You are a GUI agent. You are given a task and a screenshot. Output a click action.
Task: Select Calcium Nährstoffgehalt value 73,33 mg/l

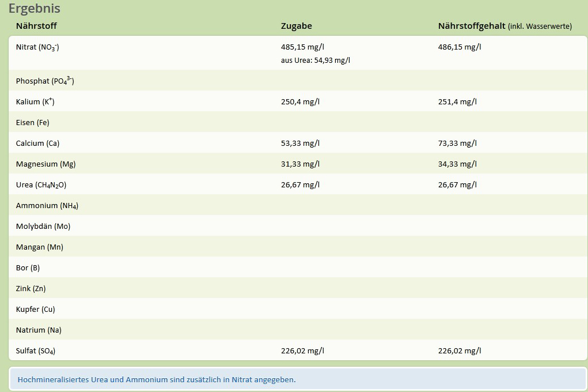(457, 144)
